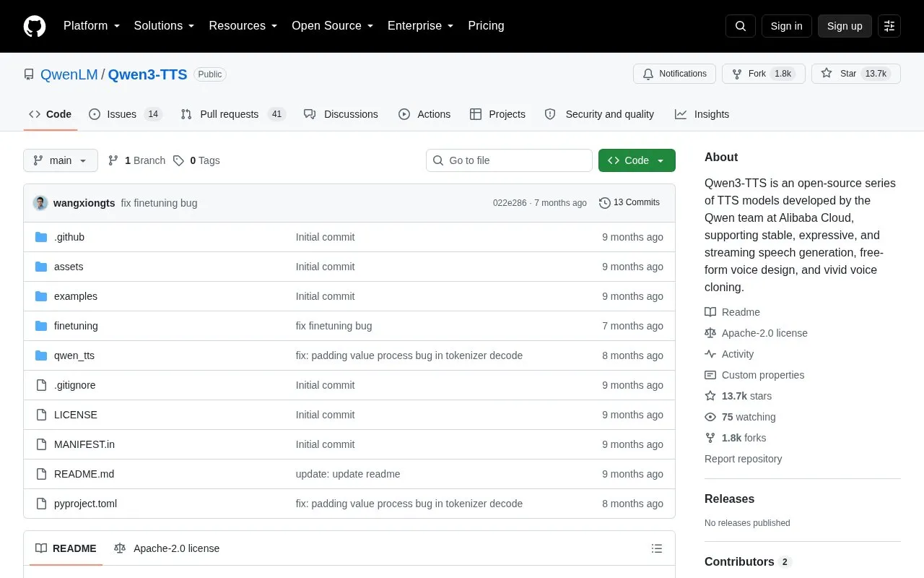The width and height of the screenshot is (924, 578).
Task: Open the Projects tab
Action: (497, 114)
